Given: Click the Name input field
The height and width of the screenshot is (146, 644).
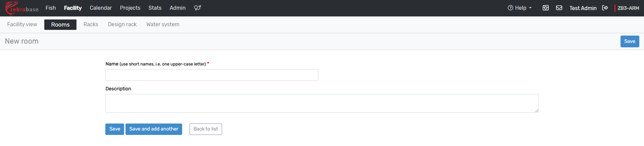Looking at the screenshot, I should [x=212, y=75].
